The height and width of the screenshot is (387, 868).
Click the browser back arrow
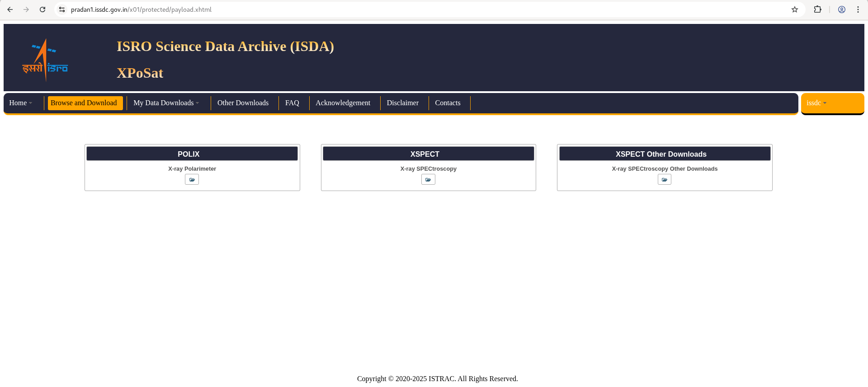coord(10,9)
